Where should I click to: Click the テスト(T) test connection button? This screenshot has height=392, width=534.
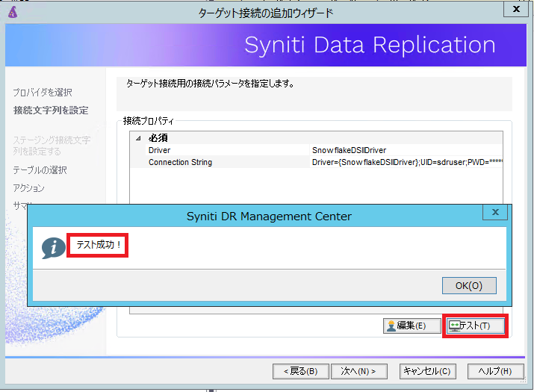pyautogui.click(x=475, y=326)
